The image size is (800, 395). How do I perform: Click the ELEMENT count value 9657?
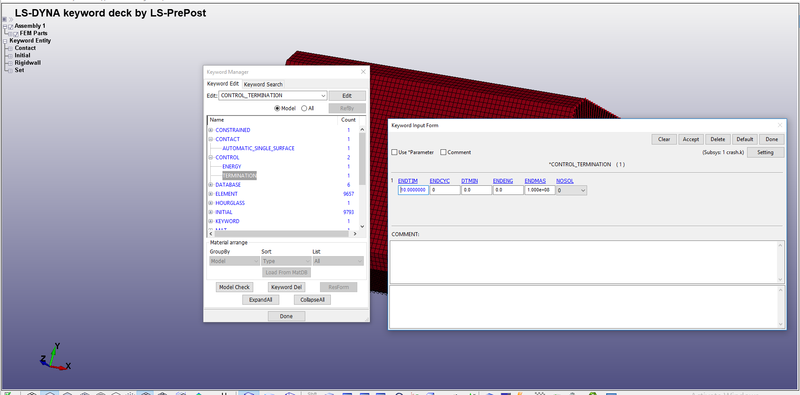pyautogui.click(x=349, y=194)
